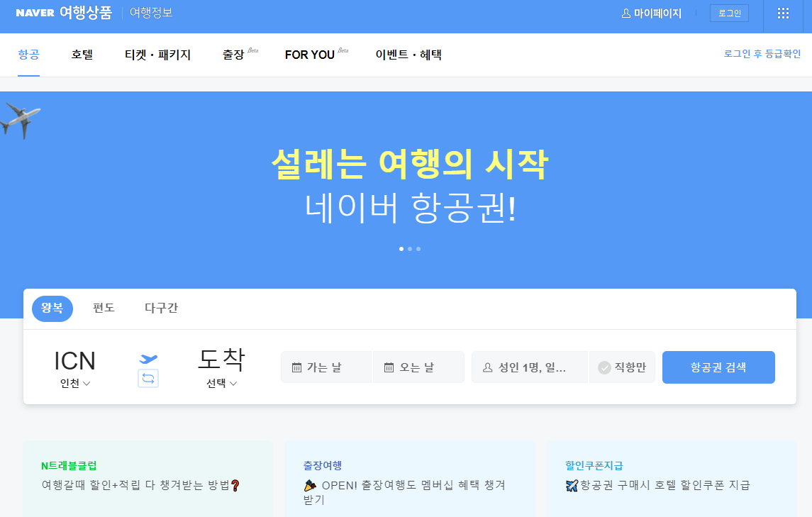
Task: Click the return date calendar icon
Action: point(389,368)
